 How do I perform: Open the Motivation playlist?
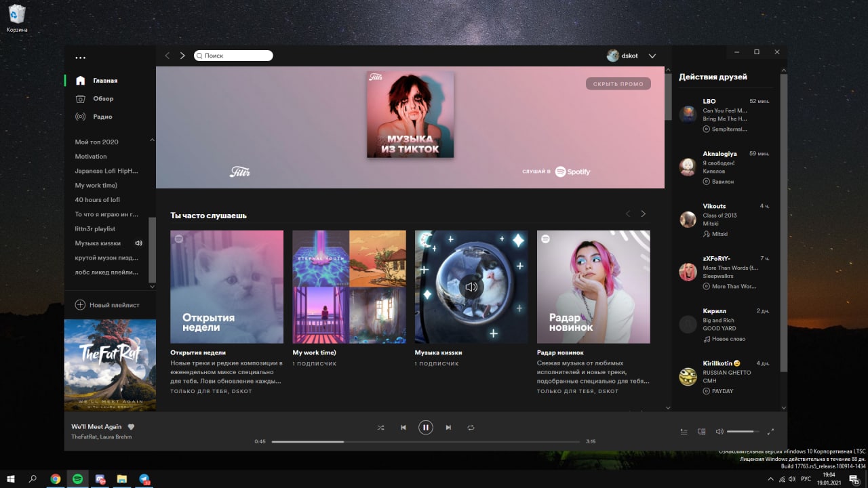[91, 157]
